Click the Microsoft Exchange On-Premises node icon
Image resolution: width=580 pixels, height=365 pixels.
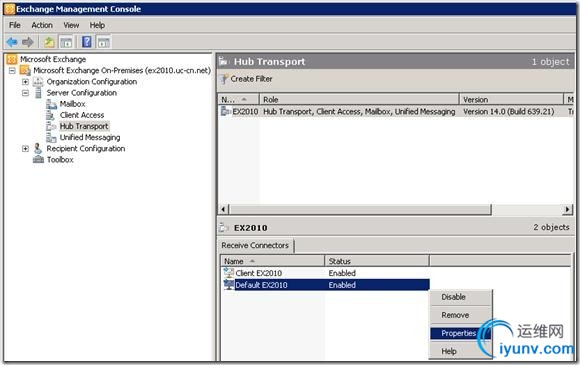tap(25, 70)
